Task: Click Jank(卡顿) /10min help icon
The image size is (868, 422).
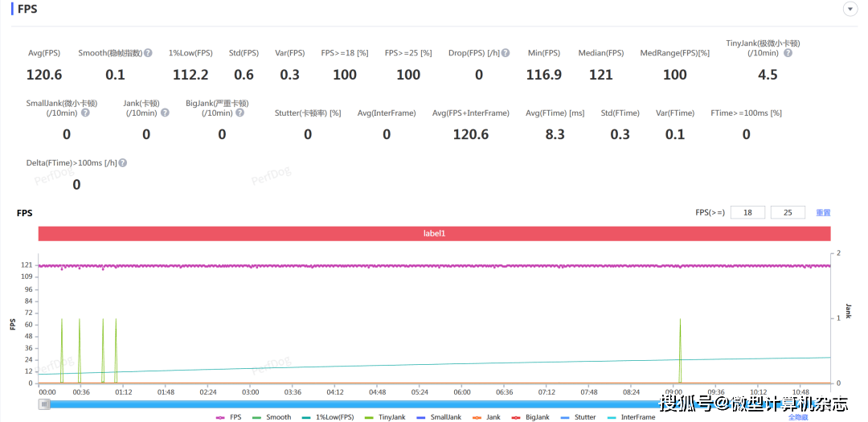Action: (x=165, y=113)
